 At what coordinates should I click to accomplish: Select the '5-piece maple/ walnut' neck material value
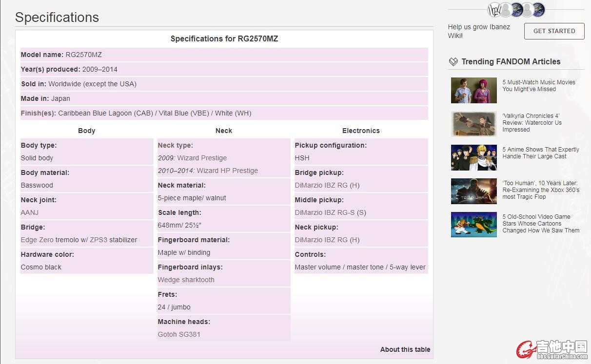[x=192, y=198]
